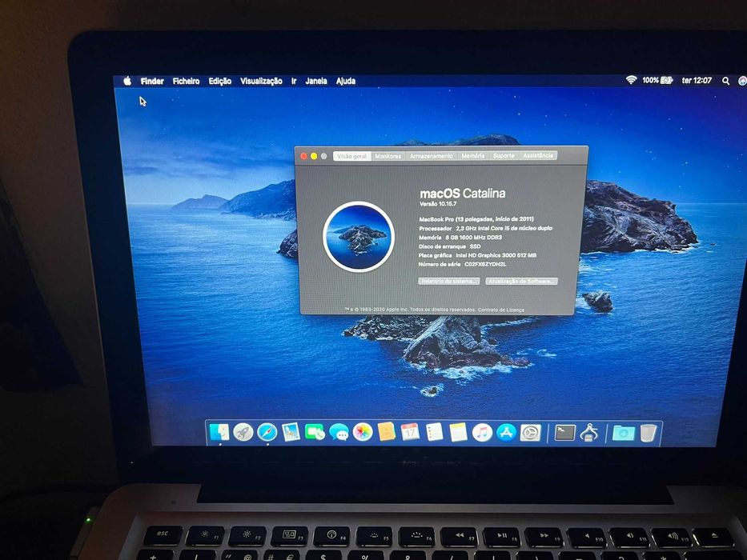Open the Janela menu
The width and height of the screenshot is (747, 560).
(x=316, y=81)
